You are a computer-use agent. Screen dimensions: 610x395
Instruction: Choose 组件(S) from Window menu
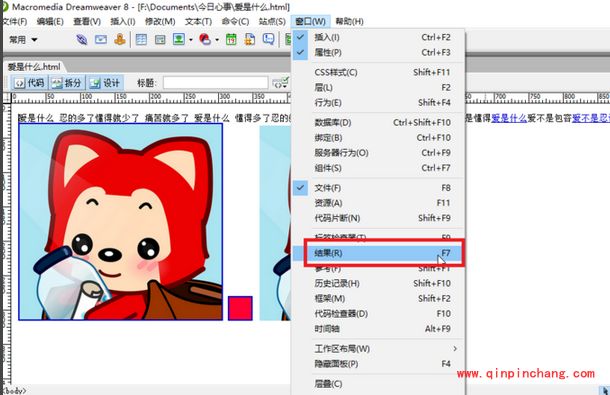coord(378,168)
